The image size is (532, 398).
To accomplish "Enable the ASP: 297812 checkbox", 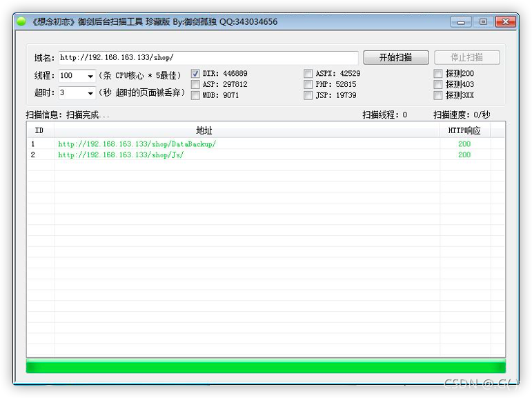I will [x=195, y=84].
